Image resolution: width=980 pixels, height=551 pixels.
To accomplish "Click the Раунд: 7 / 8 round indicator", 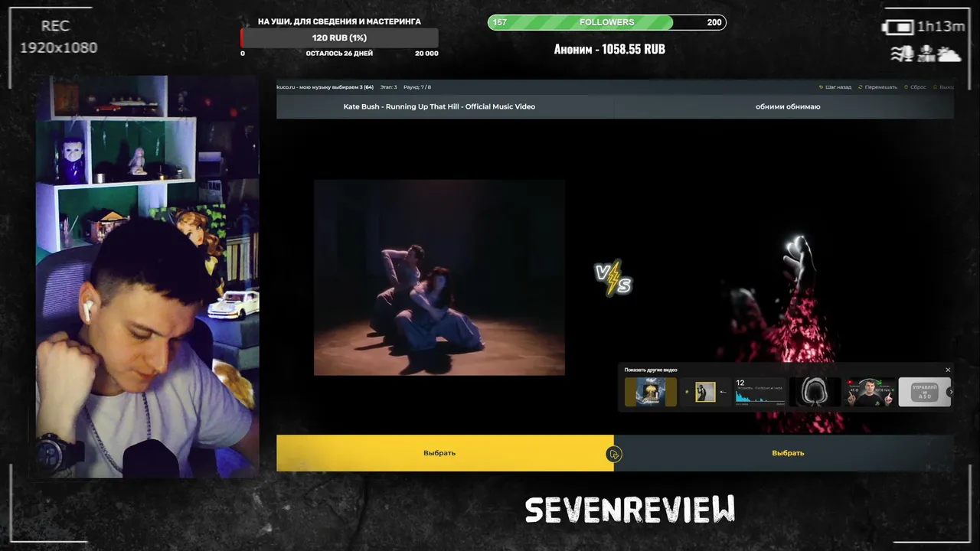I will [x=417, y=87].
